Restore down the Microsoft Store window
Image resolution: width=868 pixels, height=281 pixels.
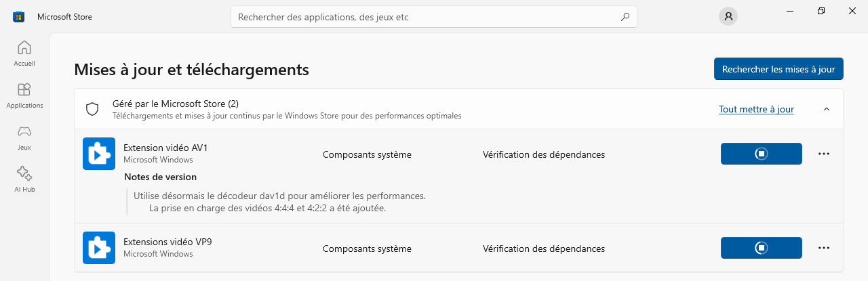click(821, 11)
